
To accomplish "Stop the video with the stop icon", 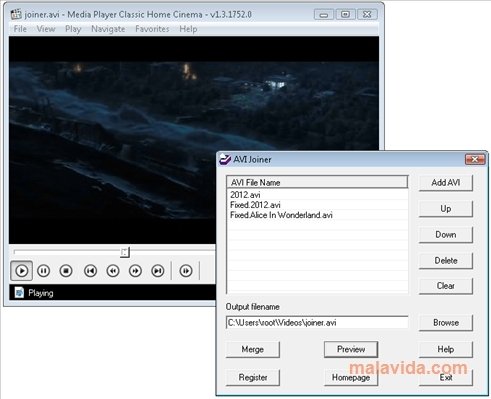I will pyautogui.click(x=66, y=271).
